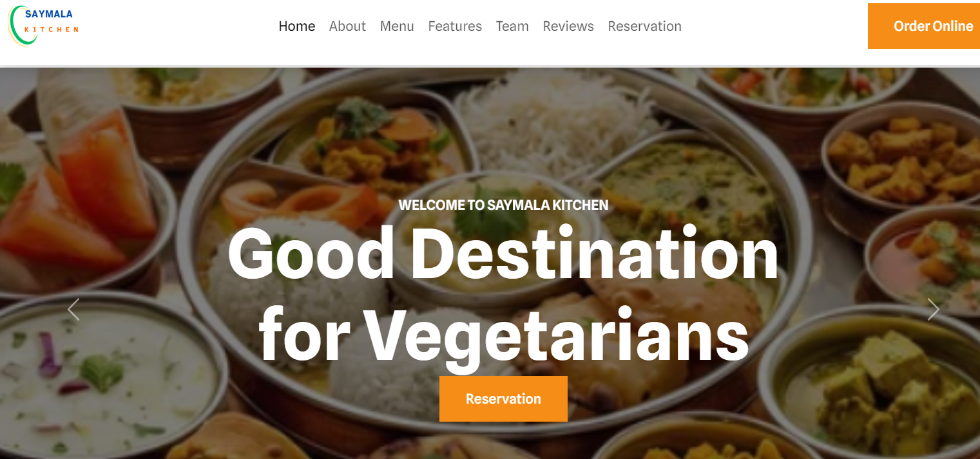Open the Home nav item
Image resolution: width=980 pixels, height=459 pixels.
tap(297, 26)
